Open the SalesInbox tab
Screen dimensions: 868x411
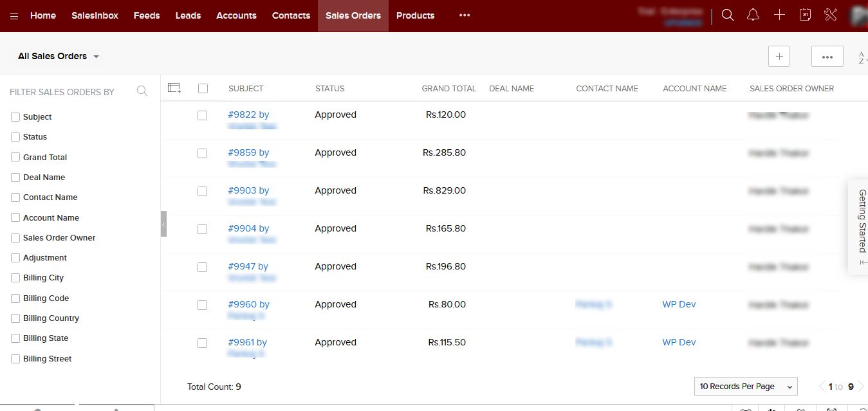(x=95, y=15)
